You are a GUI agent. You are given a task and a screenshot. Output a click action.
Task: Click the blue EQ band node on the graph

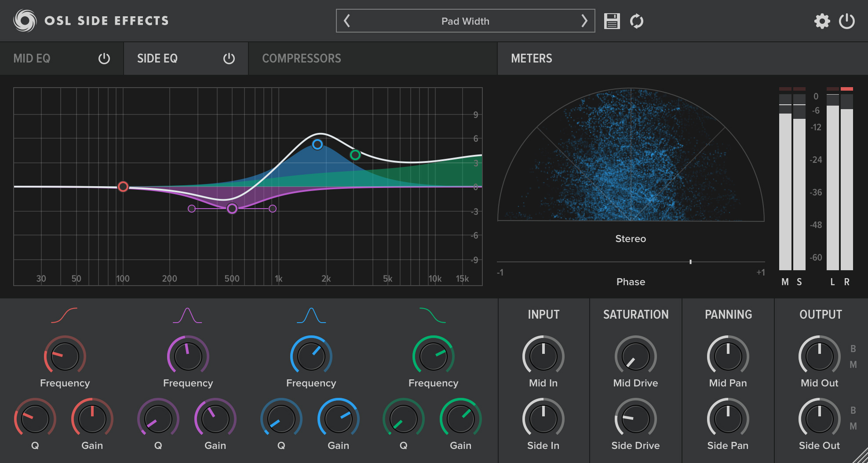pyautogui.click(x=317, y=144)
